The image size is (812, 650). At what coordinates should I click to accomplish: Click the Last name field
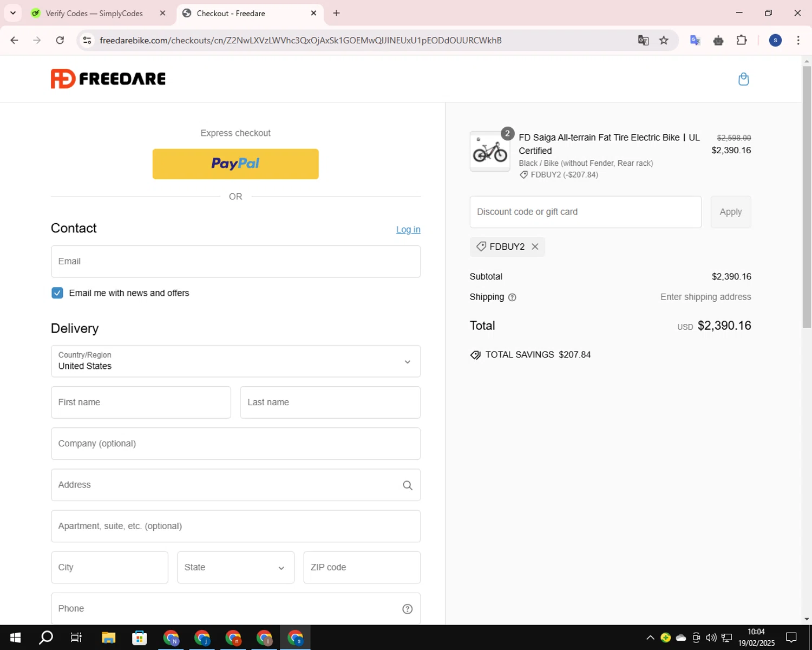tap(330, 402)
